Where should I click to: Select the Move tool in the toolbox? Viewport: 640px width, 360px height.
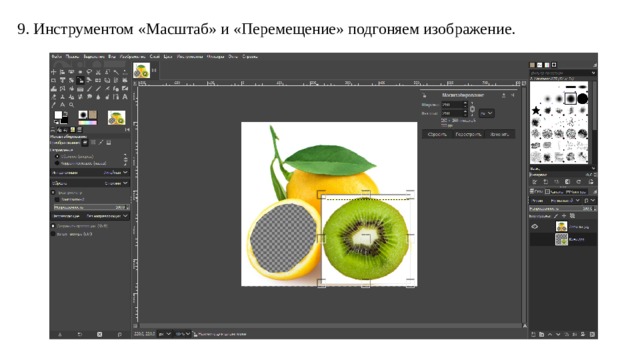(54, 72)
